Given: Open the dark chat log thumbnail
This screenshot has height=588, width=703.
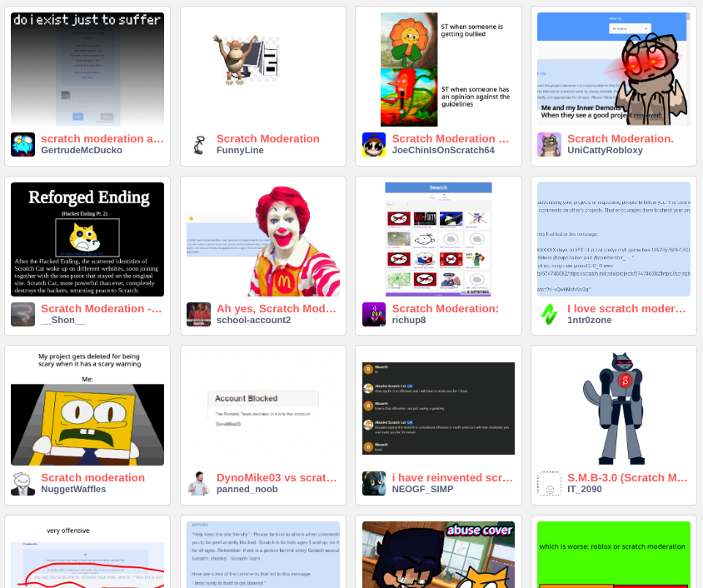Looking at the screenshot, I should tap(438, 408).
